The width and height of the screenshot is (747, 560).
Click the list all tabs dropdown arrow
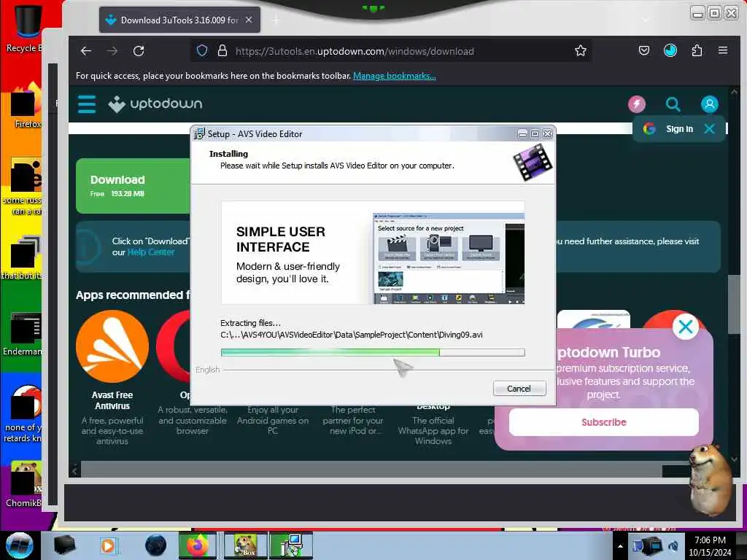pyautogui.click(x=646, y=20)
